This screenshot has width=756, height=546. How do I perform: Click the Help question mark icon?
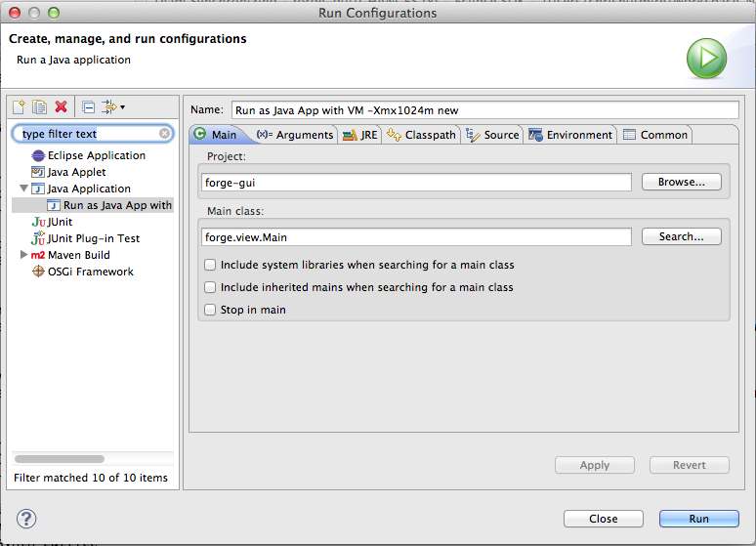point(26,518)
